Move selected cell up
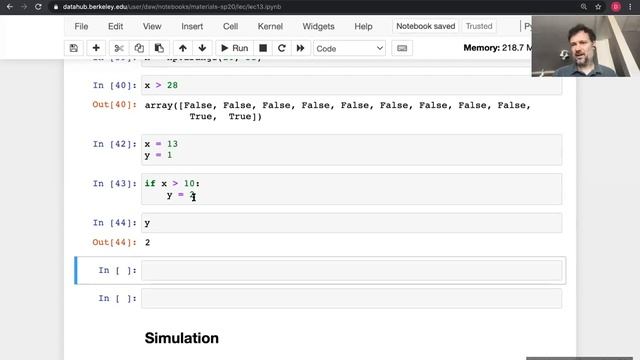640x360 pixels. 182,48
